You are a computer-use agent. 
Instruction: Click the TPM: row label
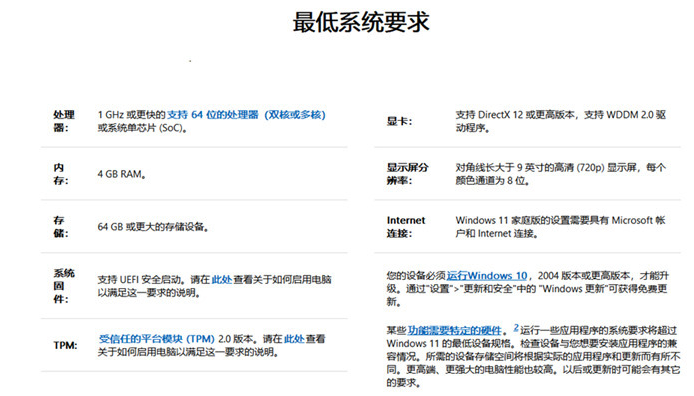coord(65,345)
